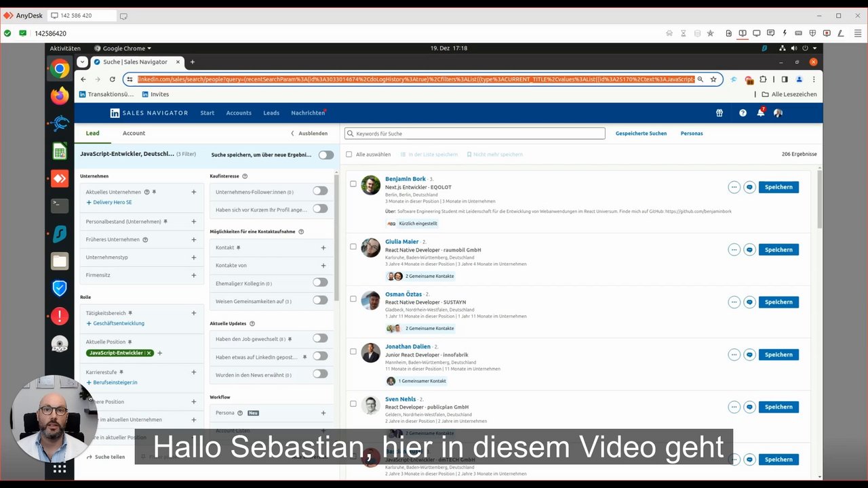The width and height of the screenshot is (868, 488).
Task: Click Benjamin Bork's profile photo
Action: point(370,185)
